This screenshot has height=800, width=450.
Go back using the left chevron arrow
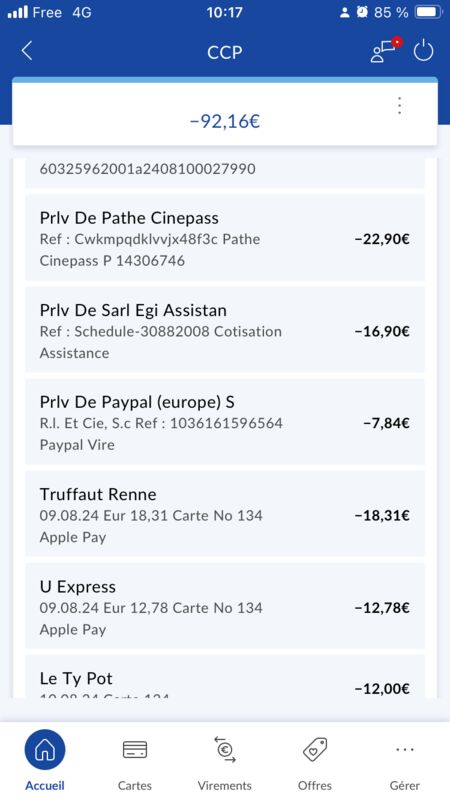click(27, 52)
